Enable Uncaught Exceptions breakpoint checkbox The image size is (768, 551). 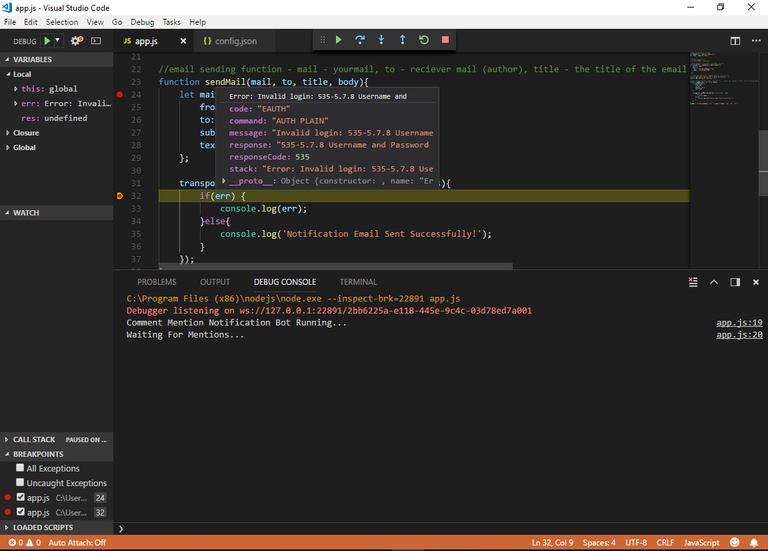[21, 483]
